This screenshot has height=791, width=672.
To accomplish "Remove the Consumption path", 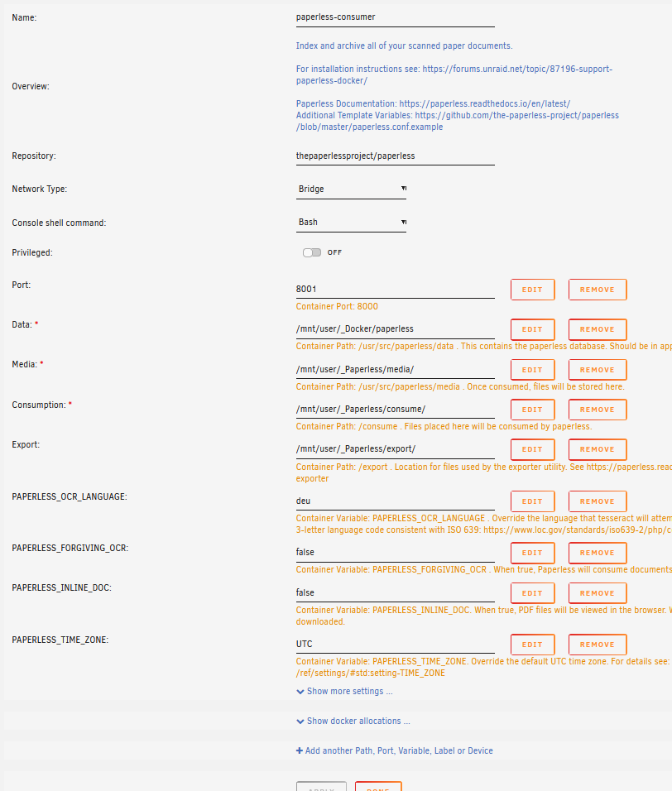I will (x=598, y=410).
